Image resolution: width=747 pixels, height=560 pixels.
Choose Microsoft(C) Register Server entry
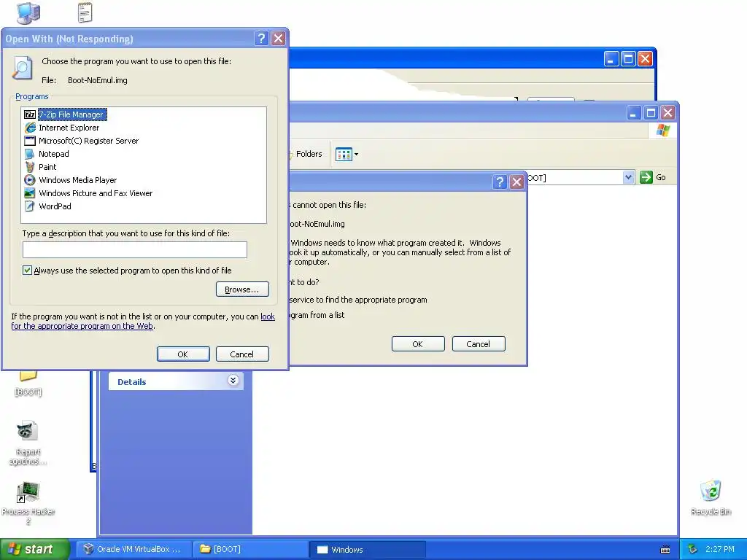click(x=88, y=141)
